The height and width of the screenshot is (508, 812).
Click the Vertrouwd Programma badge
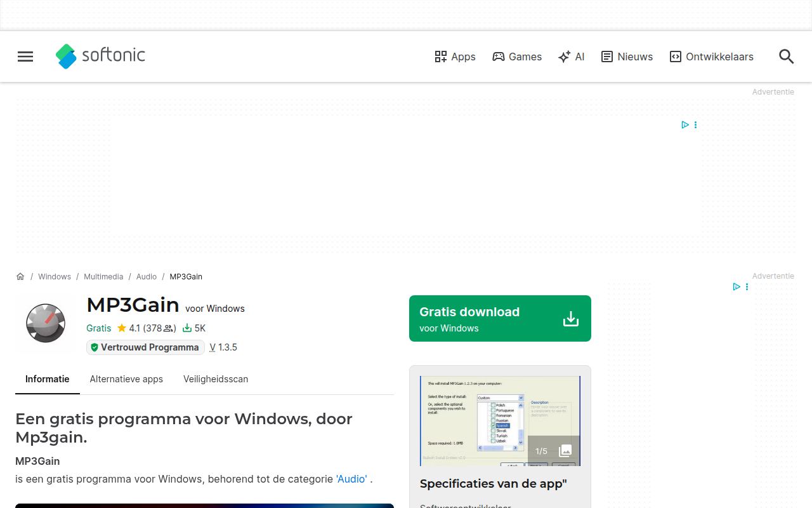coord(145,347)
